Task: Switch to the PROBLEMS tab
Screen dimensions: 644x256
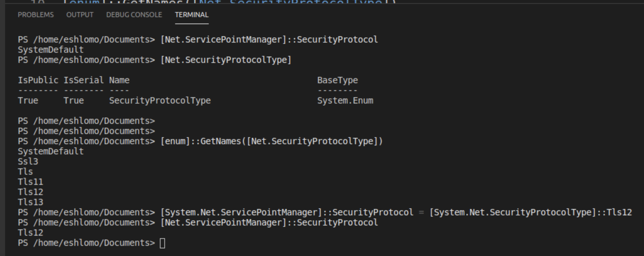Action: coord(36,15)
